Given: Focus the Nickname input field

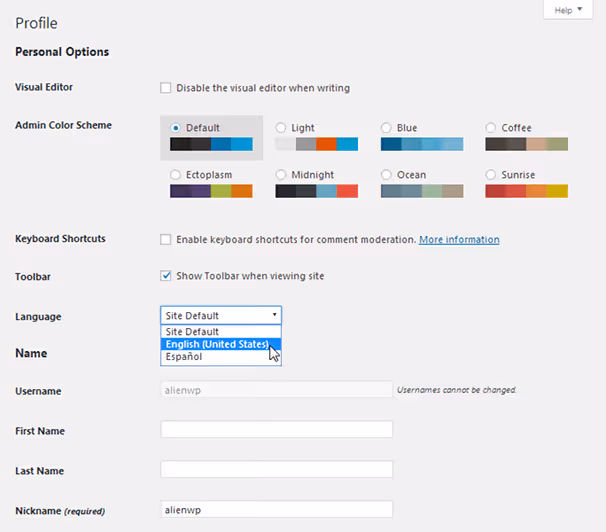Looking at the screenshot, I should [x=277, y=510].
